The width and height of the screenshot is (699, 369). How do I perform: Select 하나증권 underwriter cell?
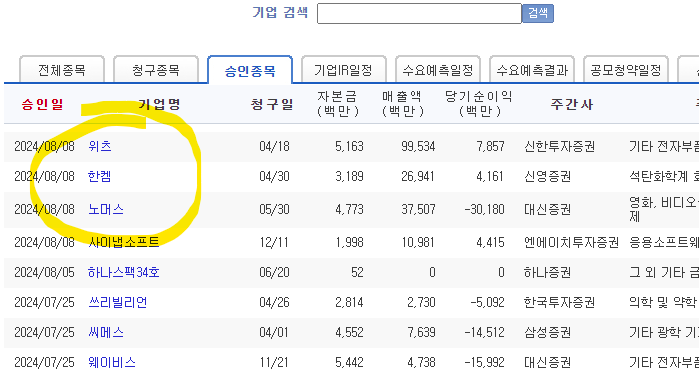[547, 272]
